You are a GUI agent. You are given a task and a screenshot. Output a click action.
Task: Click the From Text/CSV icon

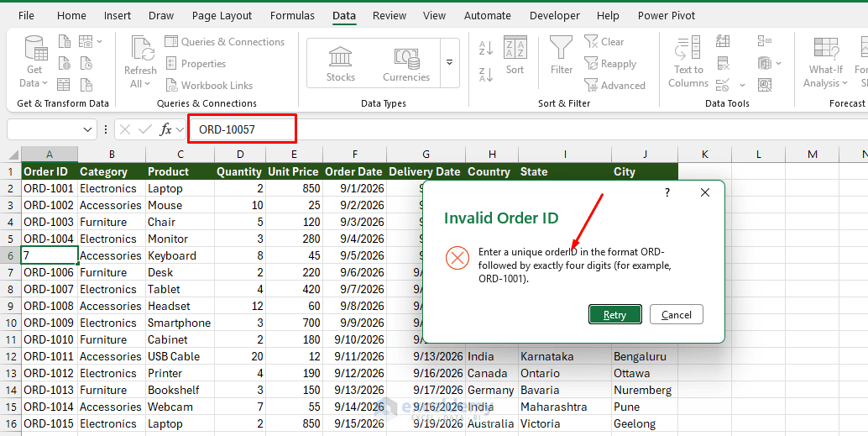pyautogui.click(x=65, y=41)
